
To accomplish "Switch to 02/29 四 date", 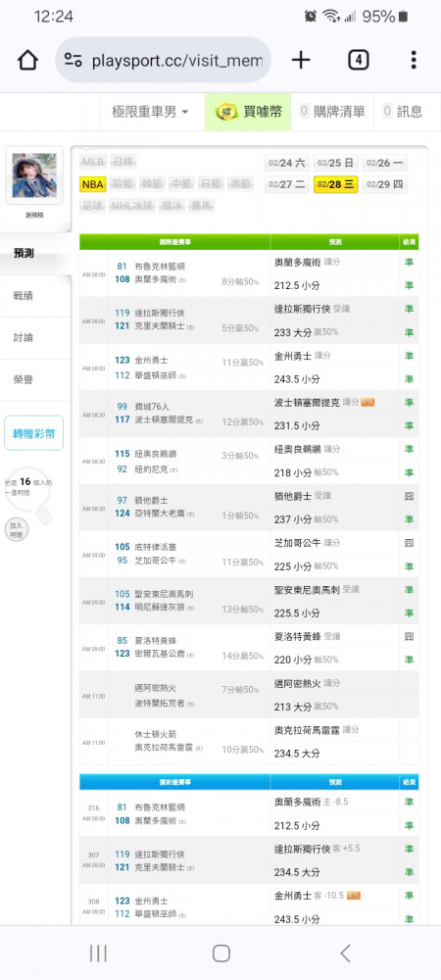I will tap(385, 184).
